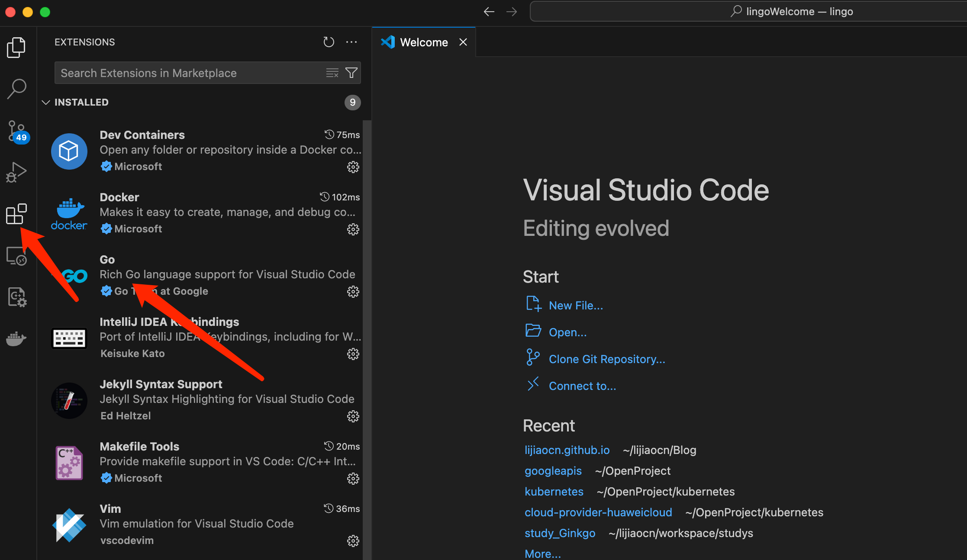Refresh installed extensions list

(329, 42)
